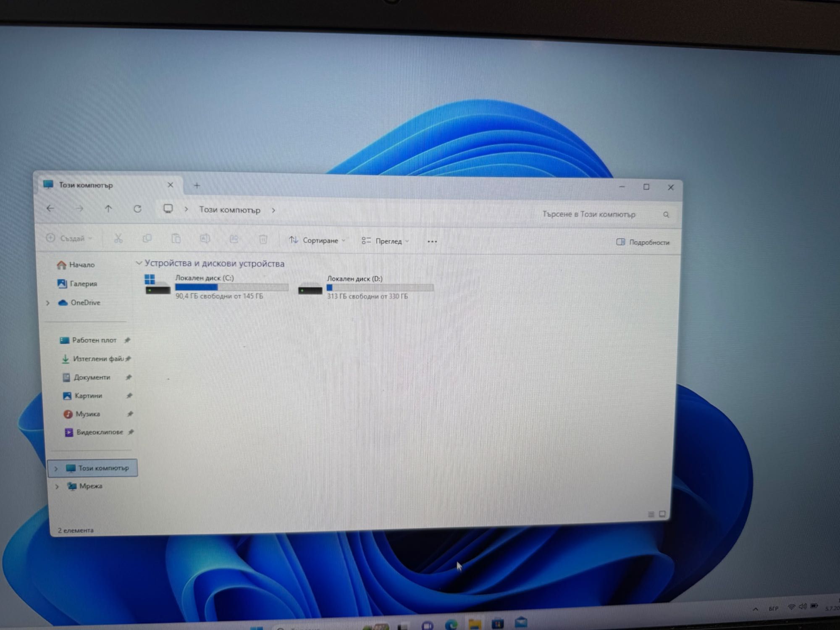
Task: Open the three-dots more options menu
Action: pyautogui.click(x=432, y=241)
